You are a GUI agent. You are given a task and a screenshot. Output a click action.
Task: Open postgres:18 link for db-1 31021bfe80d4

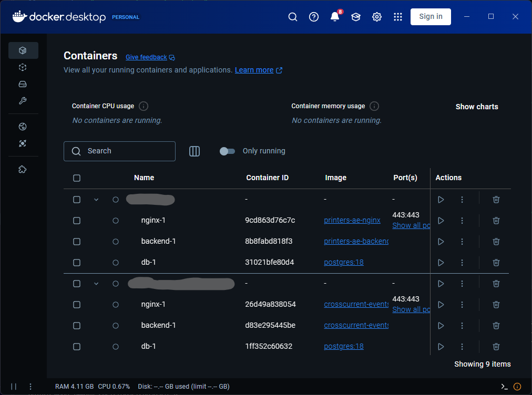coord(343,263)
